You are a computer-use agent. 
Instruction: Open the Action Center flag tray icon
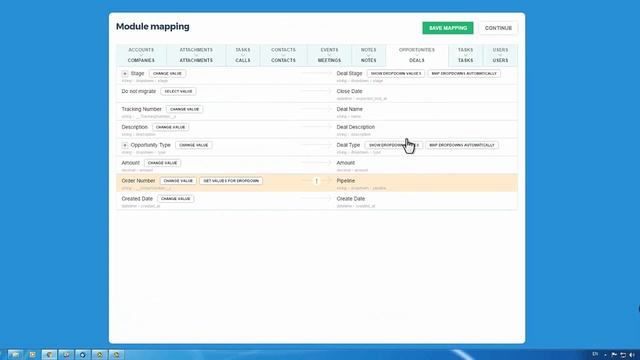tap(614, 355)
